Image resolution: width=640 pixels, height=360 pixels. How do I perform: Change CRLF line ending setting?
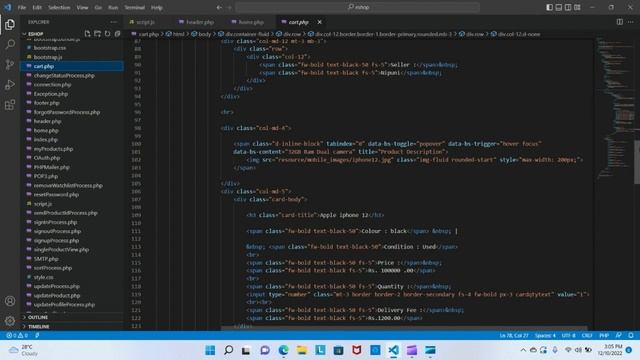587,335
